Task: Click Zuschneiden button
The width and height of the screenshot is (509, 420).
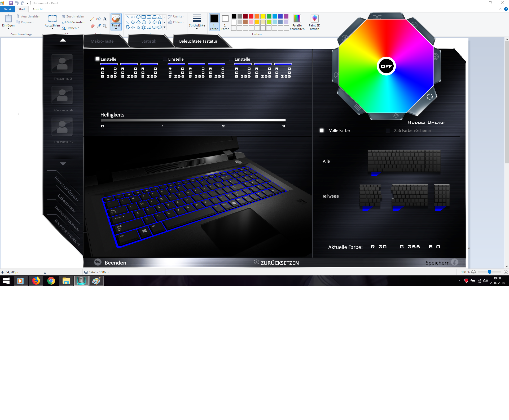Action: click(73, 16)
